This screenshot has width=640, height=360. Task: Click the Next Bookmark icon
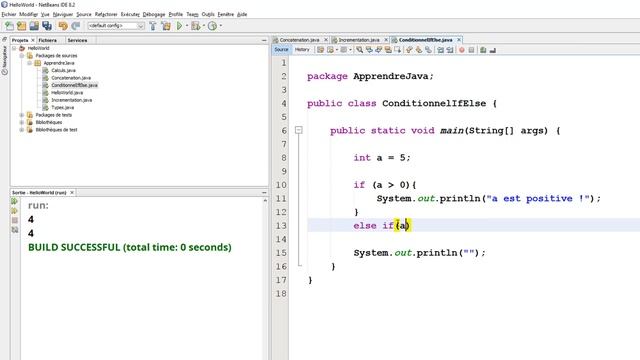point(419,50)
